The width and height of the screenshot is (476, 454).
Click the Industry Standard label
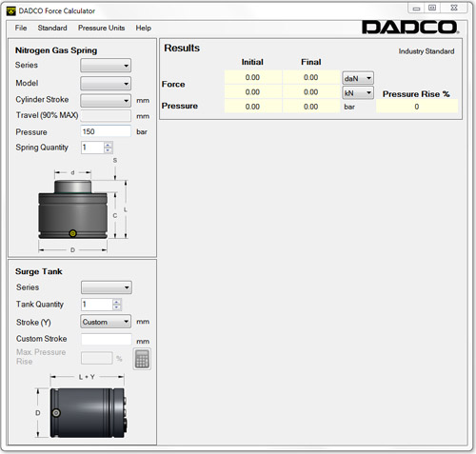coord(426,51)
